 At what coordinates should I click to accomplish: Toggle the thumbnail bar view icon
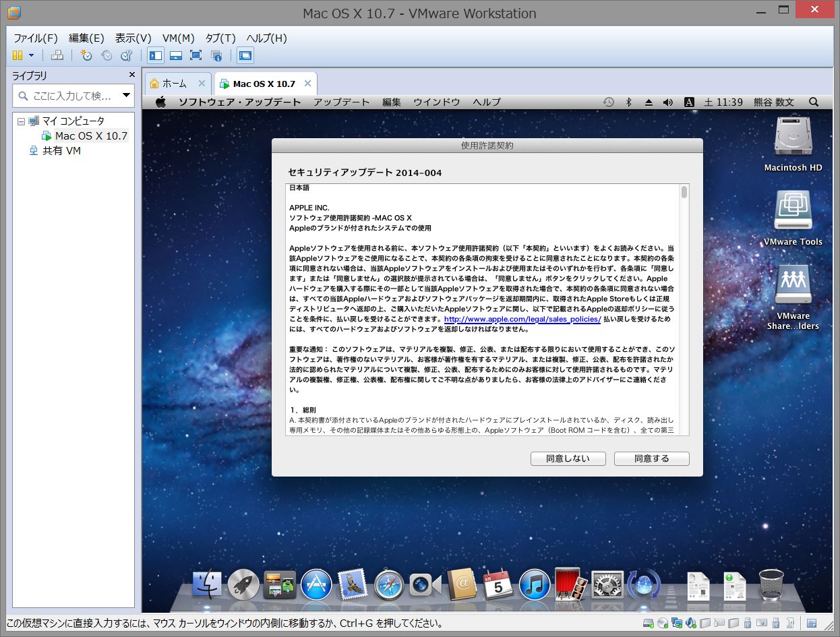(176, 55)
